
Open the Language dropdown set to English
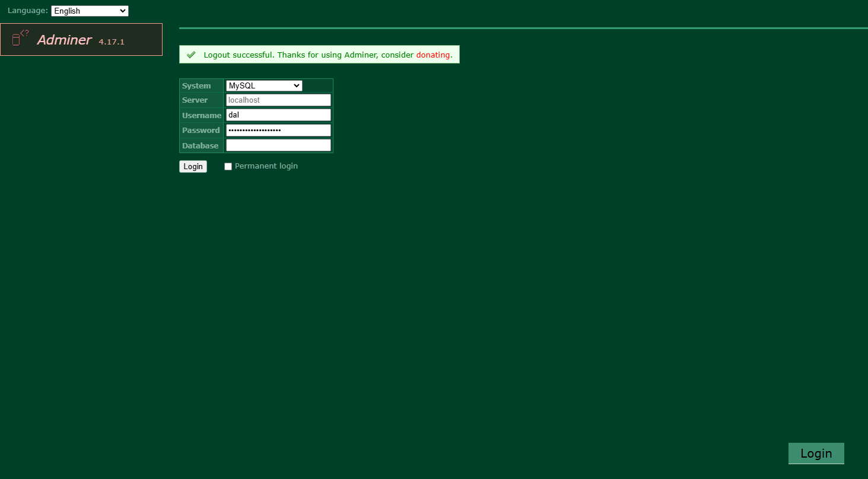click(90, 11)
